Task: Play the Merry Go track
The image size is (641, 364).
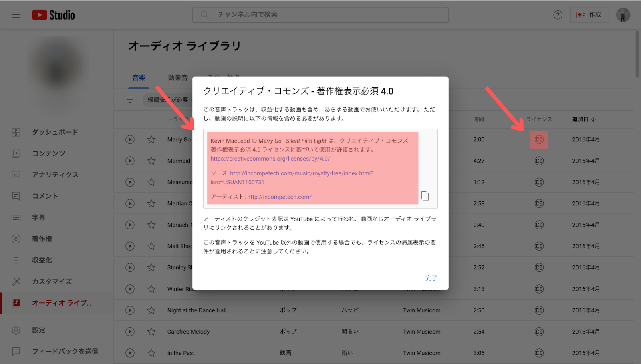Action: coord(130,139)
